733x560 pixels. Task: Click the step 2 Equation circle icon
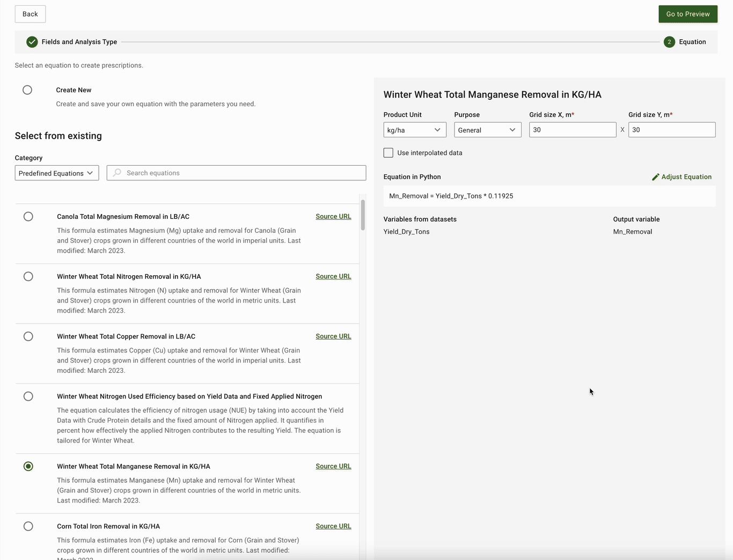pos(669,42)
